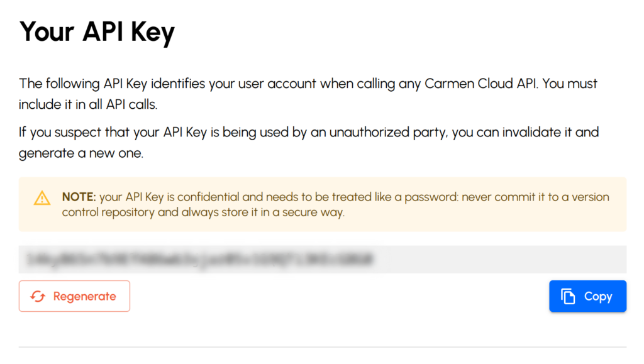Image resolution: width=644 pixels, height=364 pixels.
Task: Click the Regenerate button
Action: click(x=74, y=296)
